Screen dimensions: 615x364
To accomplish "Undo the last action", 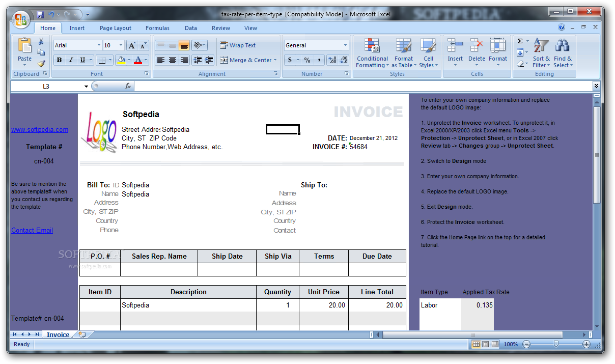I will click(x=51, y=15).
